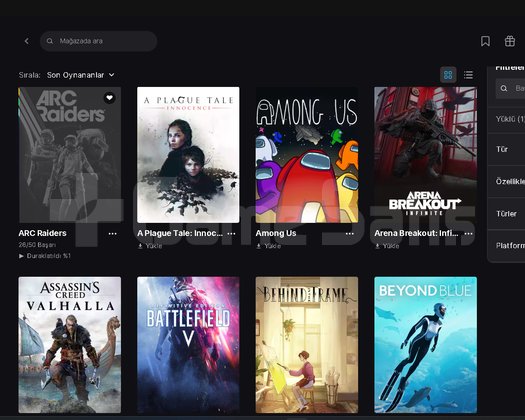
Task: Click 'A Plague Tale: Innoc...' title
Action: click(x=180, y=233)
